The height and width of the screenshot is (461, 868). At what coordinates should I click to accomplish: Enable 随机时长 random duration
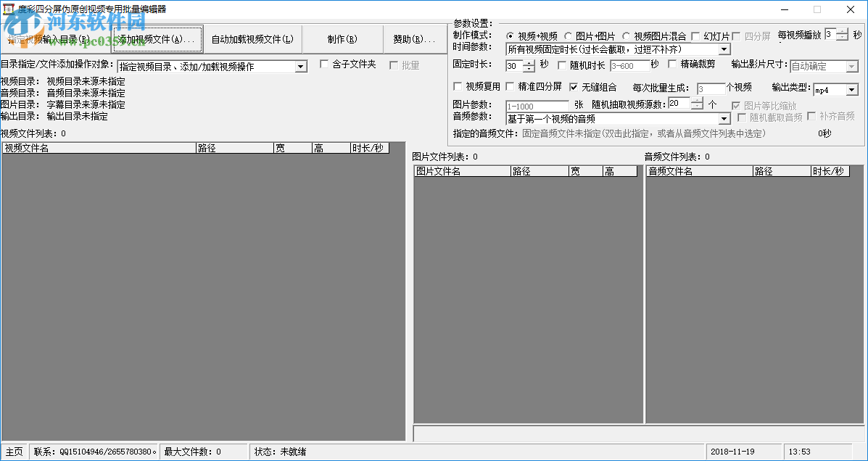click(562, 65)
